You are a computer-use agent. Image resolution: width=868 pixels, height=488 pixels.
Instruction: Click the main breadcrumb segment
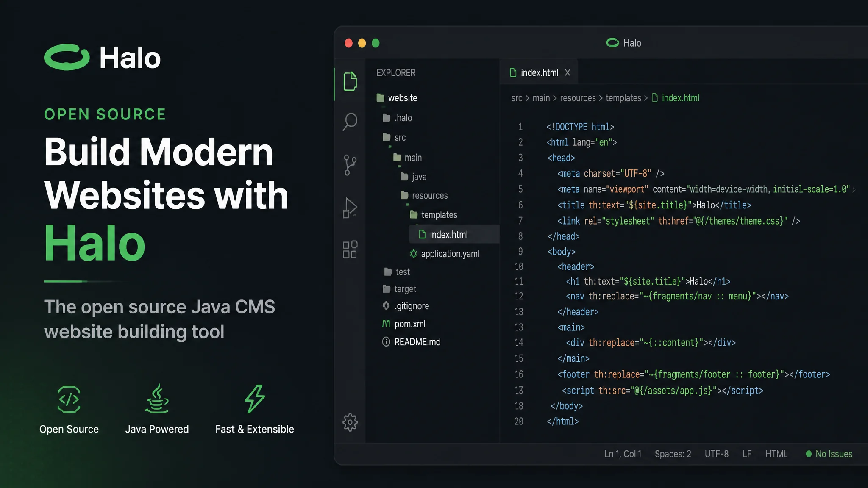click(x=541, y=98)
